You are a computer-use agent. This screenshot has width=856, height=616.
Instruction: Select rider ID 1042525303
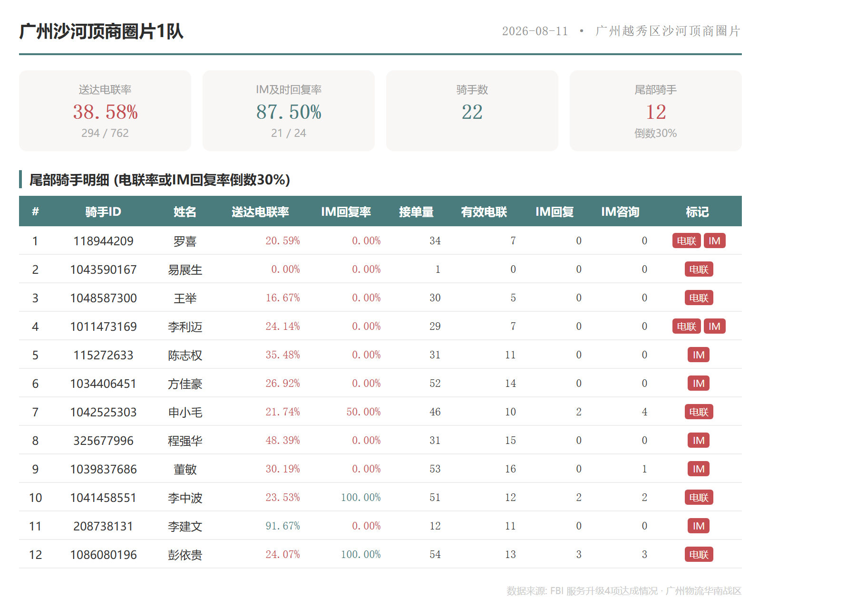[x=103, y=412]
